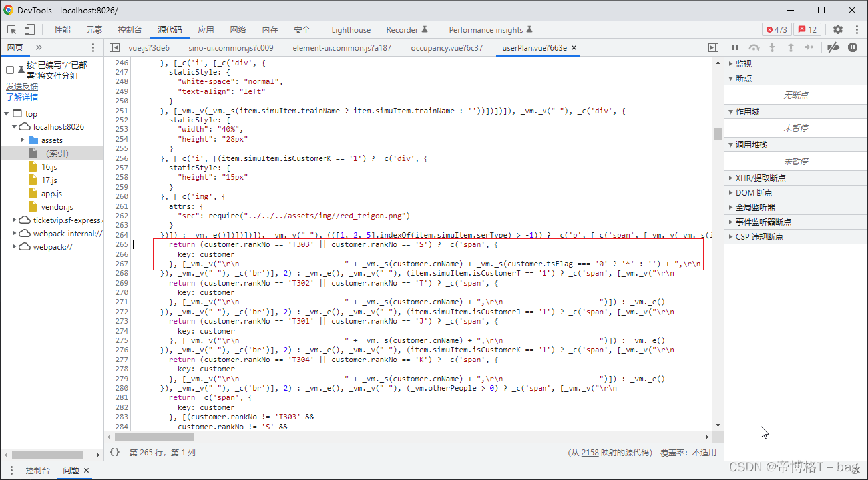This screenshot has width=868, height=480.
Task: Open the drawer three-dot menu at bottom left
Action: pyautogui.click(x=11, y=470)
